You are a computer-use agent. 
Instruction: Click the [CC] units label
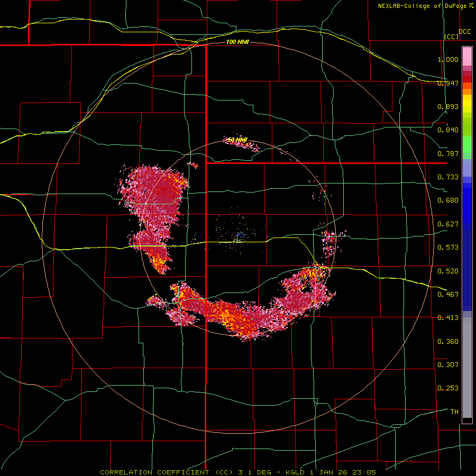point(452,36)
